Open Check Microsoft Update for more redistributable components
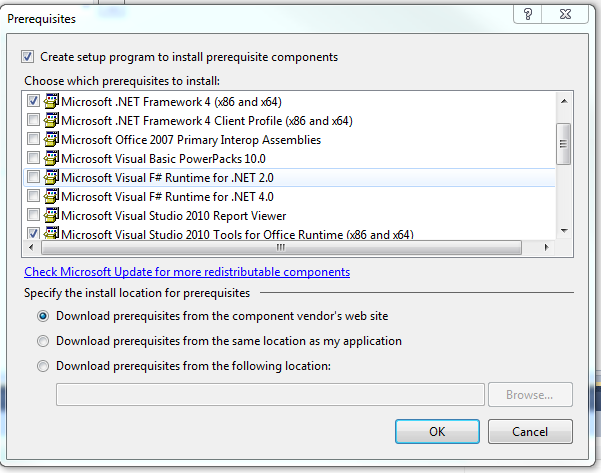 click(187, 272)
